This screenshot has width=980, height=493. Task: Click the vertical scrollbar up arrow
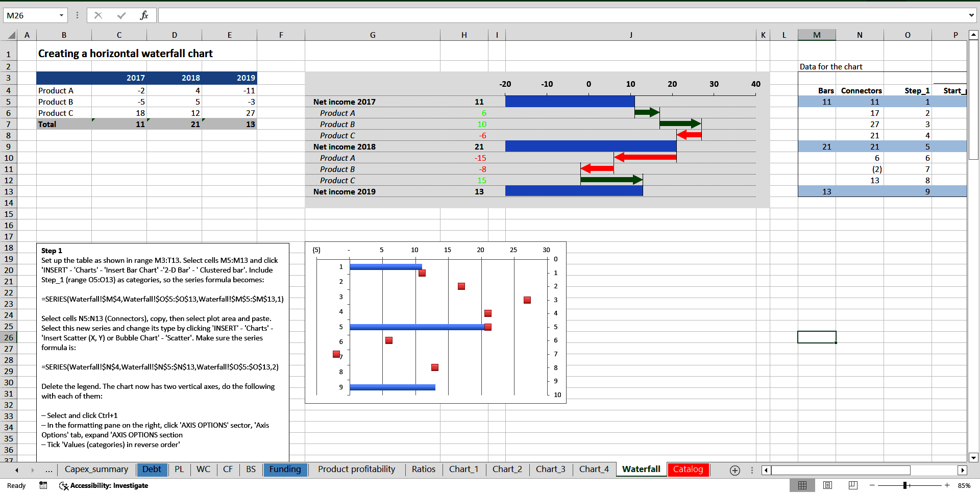click(x=973, y=35)
